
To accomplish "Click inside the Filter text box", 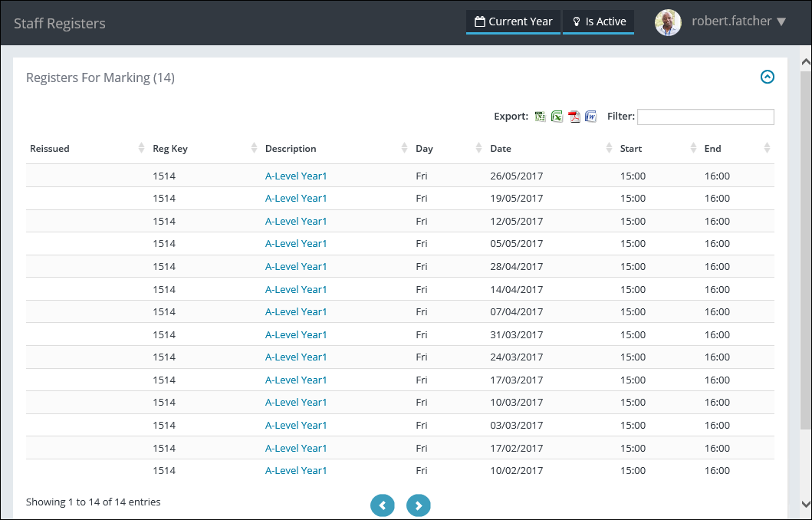I will (x=705, y=117).
